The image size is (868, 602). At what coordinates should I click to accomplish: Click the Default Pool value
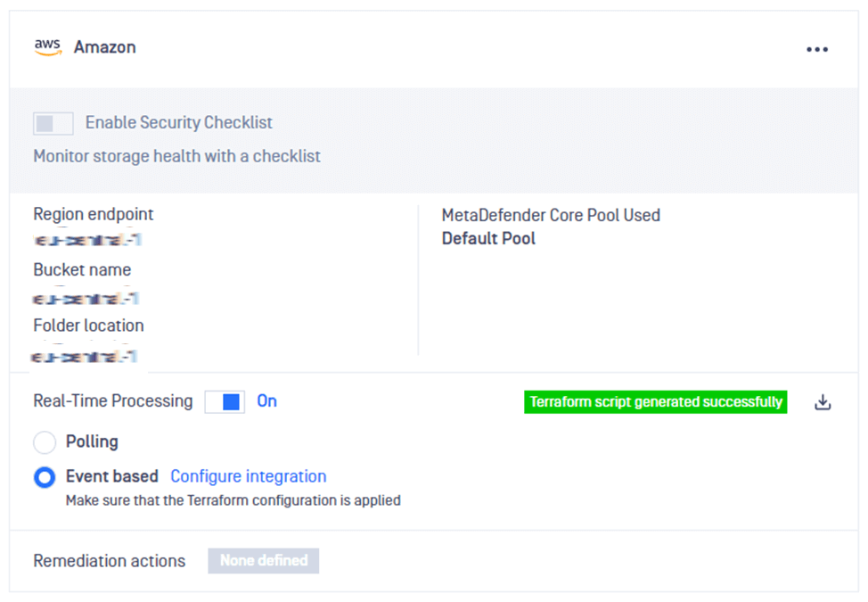488,239
